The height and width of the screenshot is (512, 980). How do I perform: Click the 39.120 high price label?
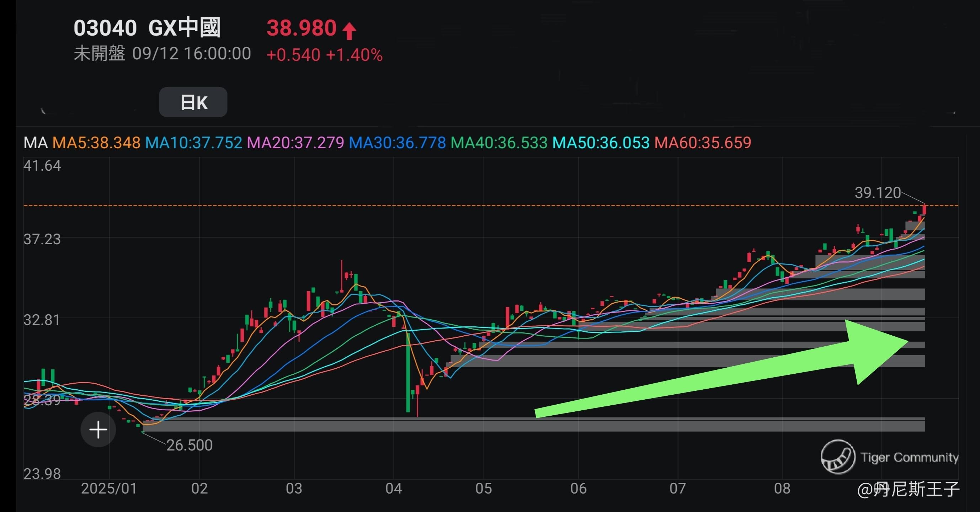pos(878,193)
